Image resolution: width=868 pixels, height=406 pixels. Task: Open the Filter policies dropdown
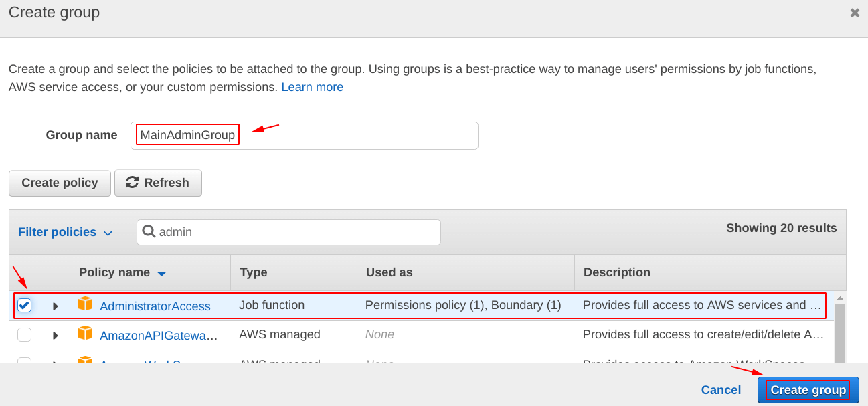coord(65,232)
